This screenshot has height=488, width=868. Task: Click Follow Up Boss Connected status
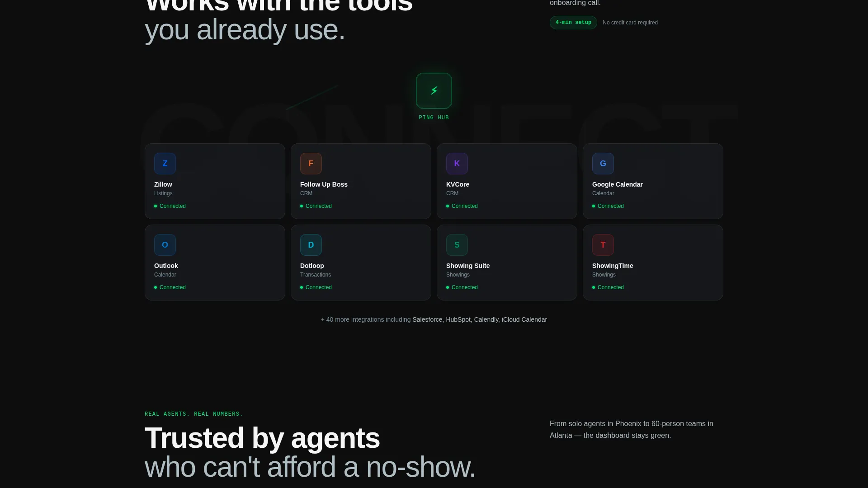point(316,206)
